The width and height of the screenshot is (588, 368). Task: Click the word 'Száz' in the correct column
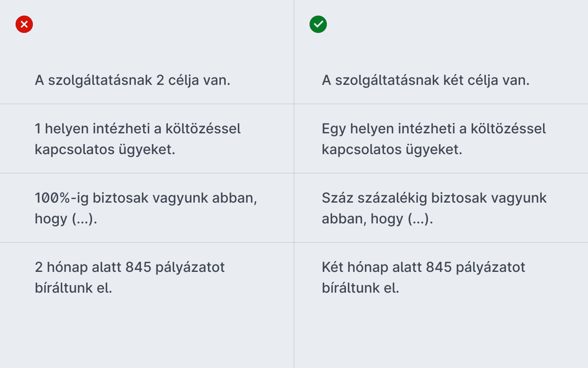tap(336, 198)
